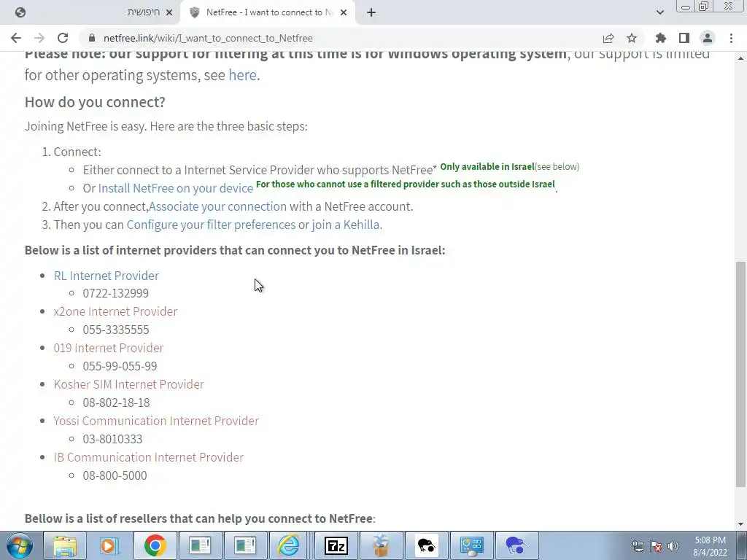Close the חיפושית tab

coord(169,12)
